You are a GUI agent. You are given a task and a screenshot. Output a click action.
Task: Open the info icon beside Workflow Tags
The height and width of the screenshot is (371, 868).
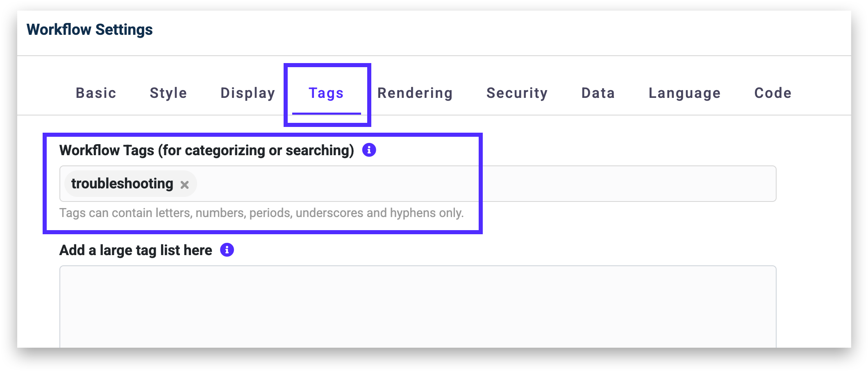(x=369, y=150)
